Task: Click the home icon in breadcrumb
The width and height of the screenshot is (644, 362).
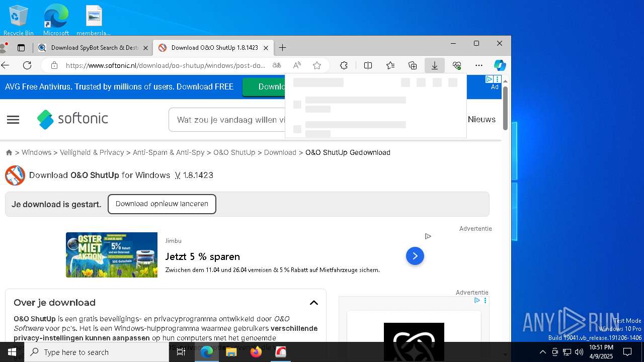Action: [x=9, y=152]
